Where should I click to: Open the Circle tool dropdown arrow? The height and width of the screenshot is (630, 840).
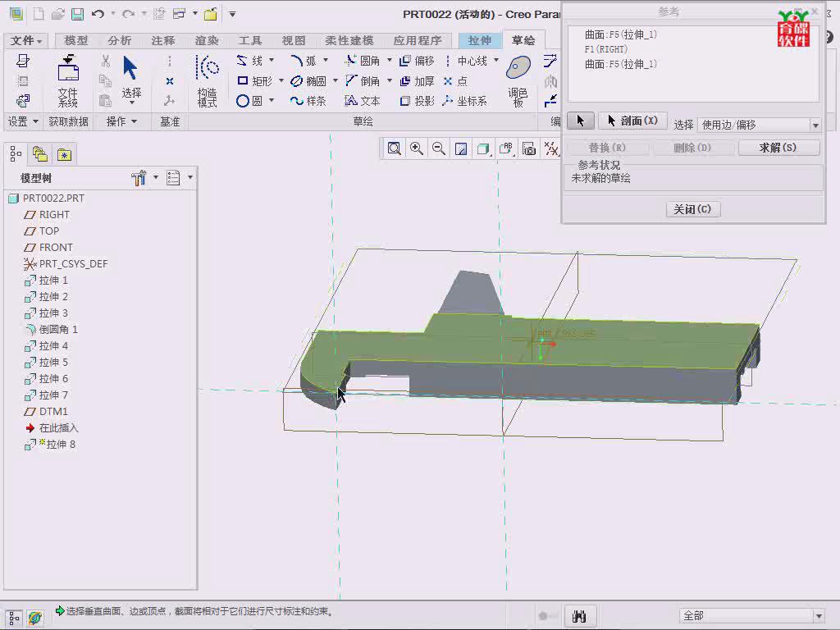pyautogui.click(x=272, y=100)
